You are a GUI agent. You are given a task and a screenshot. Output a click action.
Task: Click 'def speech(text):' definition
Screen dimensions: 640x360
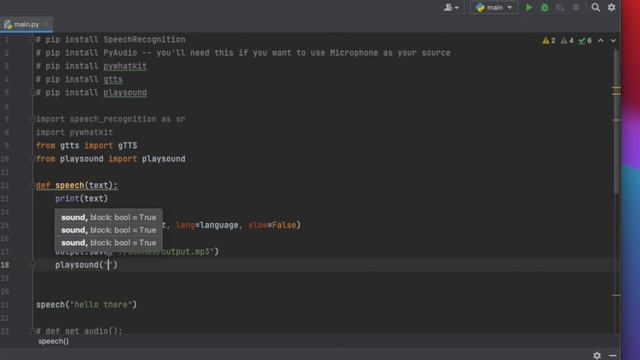point(77,185)
